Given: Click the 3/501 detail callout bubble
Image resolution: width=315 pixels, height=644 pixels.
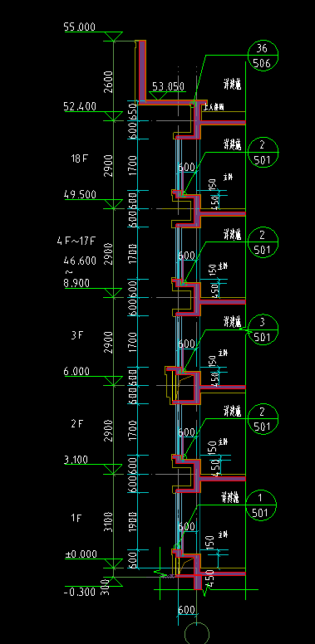Looking at the screenshot, I should point(263,330).
